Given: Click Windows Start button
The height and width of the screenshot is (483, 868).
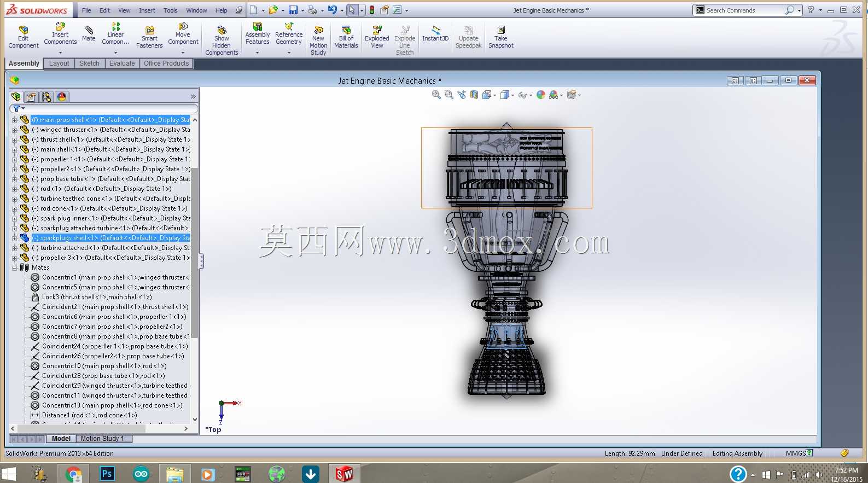Looking at the screenshot, I should (x=8, y=474).
